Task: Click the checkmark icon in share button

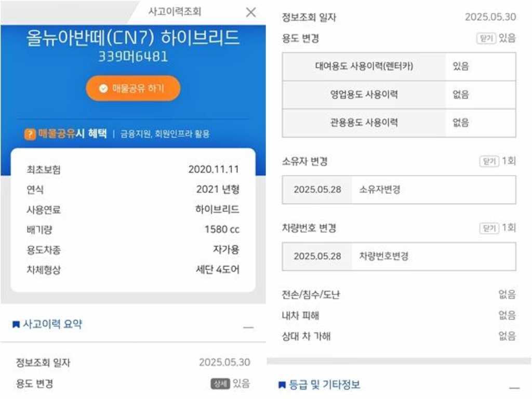Action: [103, 88]
